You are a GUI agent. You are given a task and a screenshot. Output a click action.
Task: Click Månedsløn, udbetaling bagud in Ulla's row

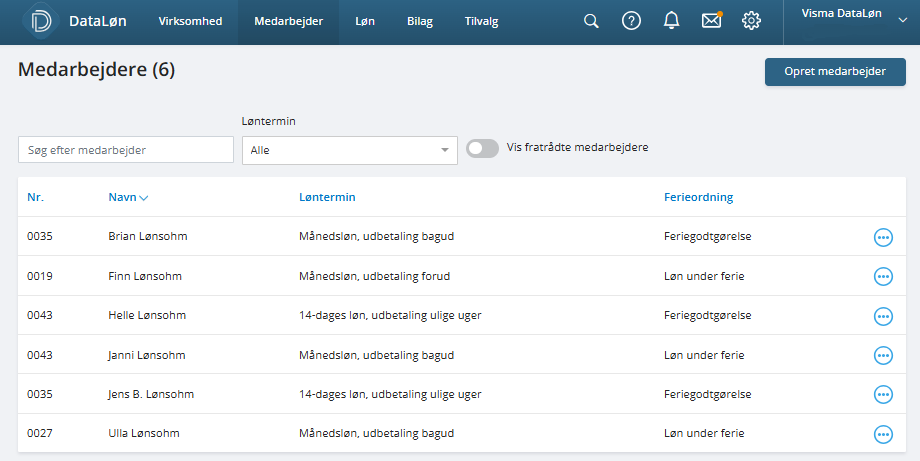pos(377,433)
